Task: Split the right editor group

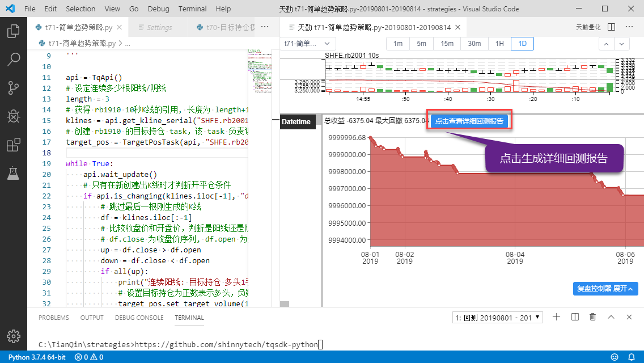Action: (612, 27)
